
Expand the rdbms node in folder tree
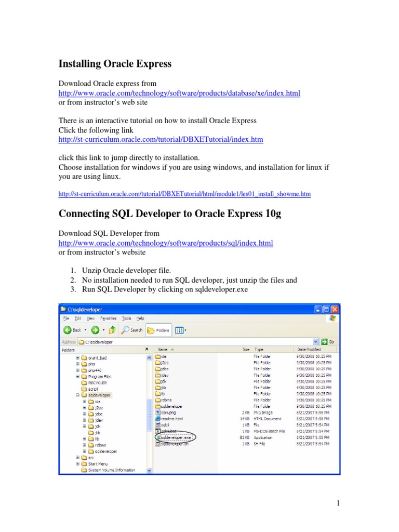tap(85, 445)
